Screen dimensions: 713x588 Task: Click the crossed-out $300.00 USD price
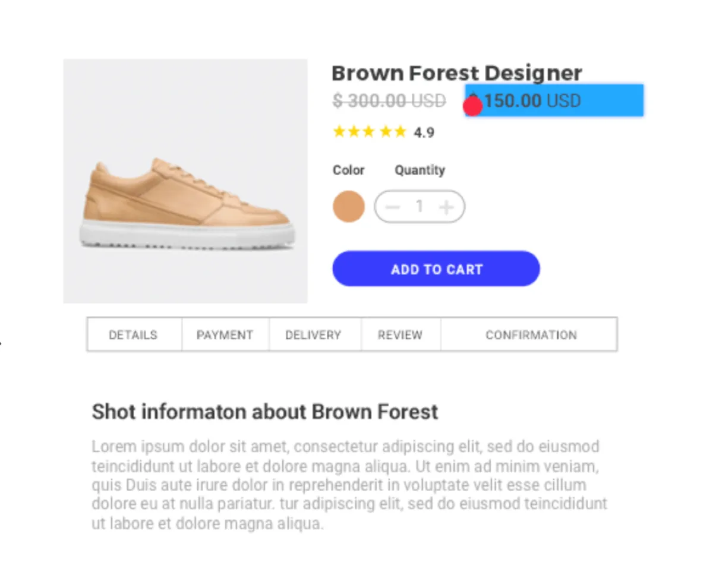pos(389,101)
